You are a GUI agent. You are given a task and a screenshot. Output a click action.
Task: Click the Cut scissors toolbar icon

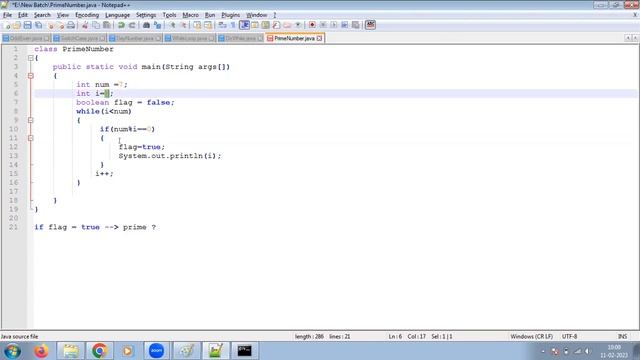tap(85, 25)
